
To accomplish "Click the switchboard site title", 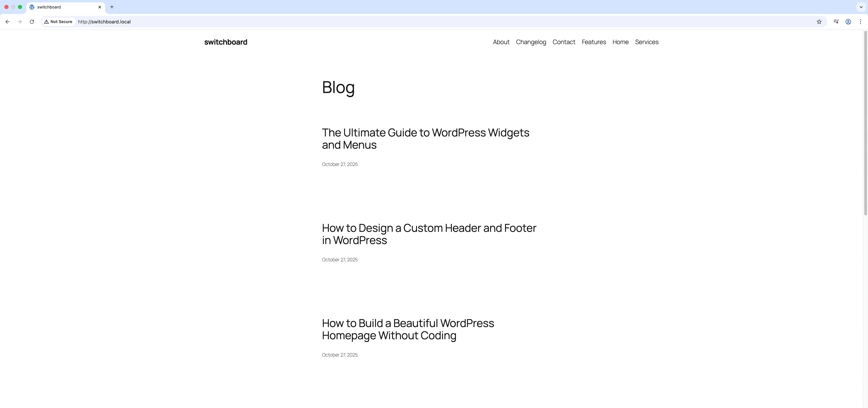I will click(225, 42).
